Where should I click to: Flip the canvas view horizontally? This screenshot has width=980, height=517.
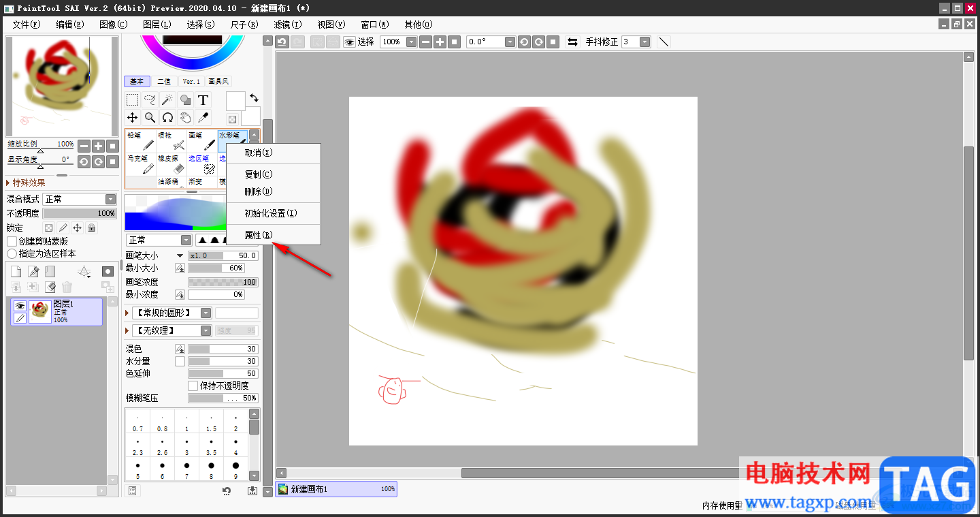(573, 42)
